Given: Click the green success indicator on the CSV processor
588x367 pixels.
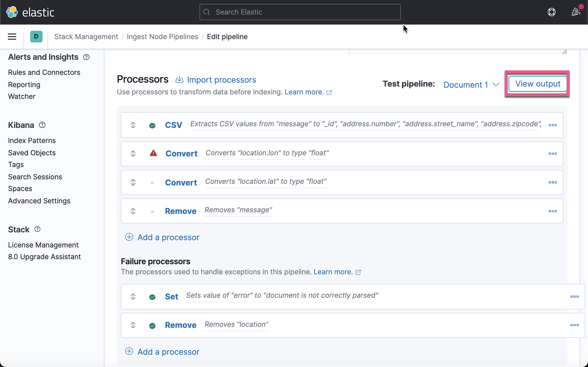Looking at the screenshot, I should pos(152,125).
